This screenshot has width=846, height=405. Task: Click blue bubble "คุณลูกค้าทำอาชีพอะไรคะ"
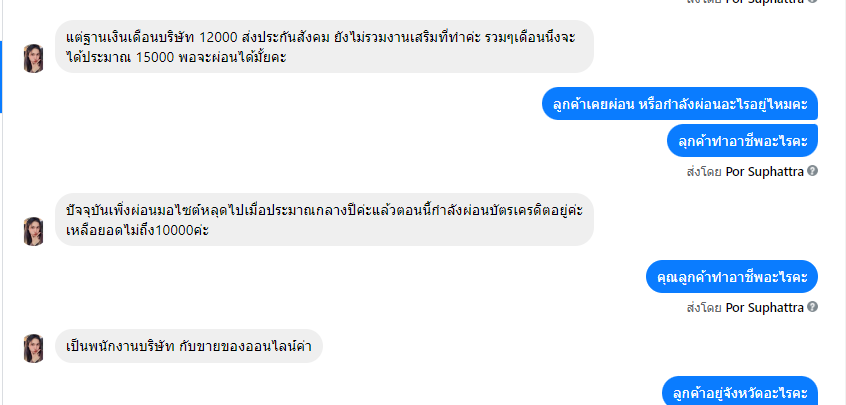tap(732, 276)
